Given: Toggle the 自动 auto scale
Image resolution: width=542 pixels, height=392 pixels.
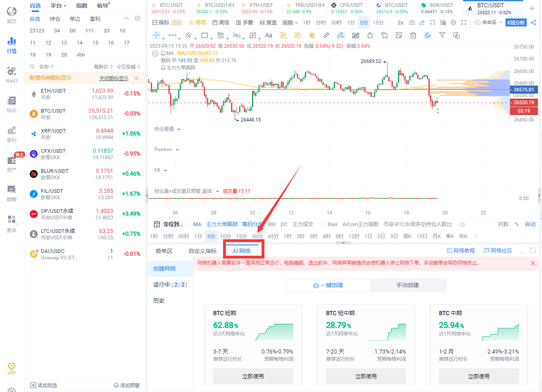Looking at the screenshot, I should (x=530, y=224).
